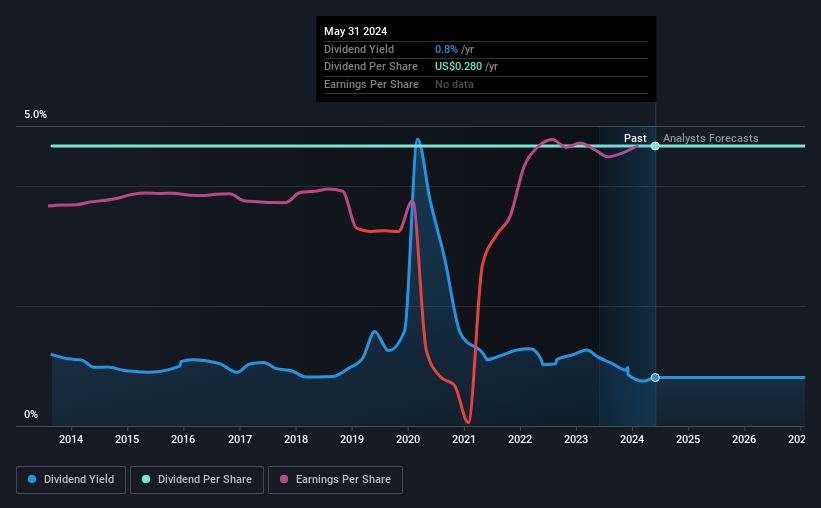Viewport: 821px width, 508px height.
Task: Click the 5.0% y-axis label
Action: (x=35, y=114)
